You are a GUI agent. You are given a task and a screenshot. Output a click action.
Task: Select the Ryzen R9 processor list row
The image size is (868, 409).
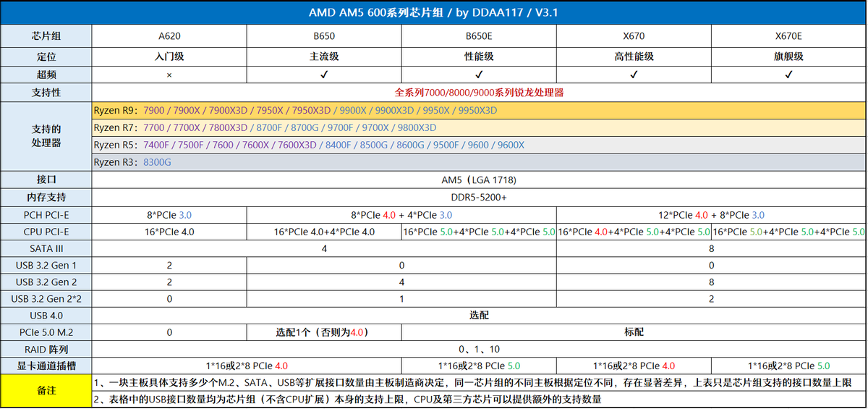[x=479, y=111]
